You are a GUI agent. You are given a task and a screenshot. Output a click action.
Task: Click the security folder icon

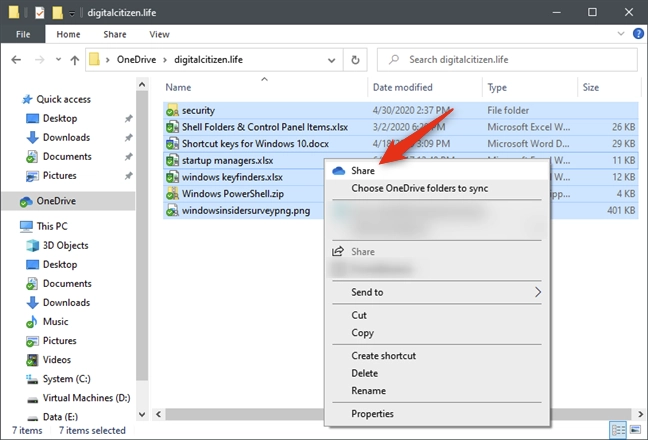(x=172, y=110)
